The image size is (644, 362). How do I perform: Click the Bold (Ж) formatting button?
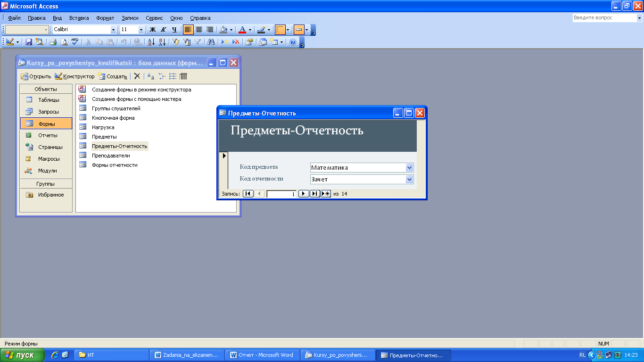152,30
